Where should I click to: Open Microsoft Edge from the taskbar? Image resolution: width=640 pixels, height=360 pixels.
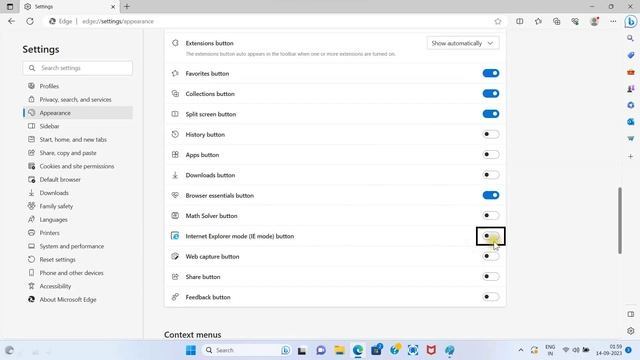tap(358, 350)
